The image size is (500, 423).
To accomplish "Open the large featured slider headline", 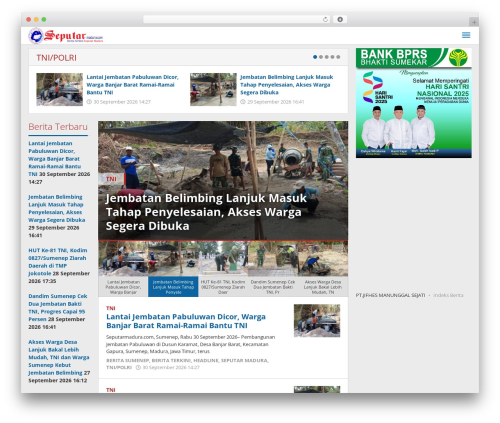I will 206,212.
